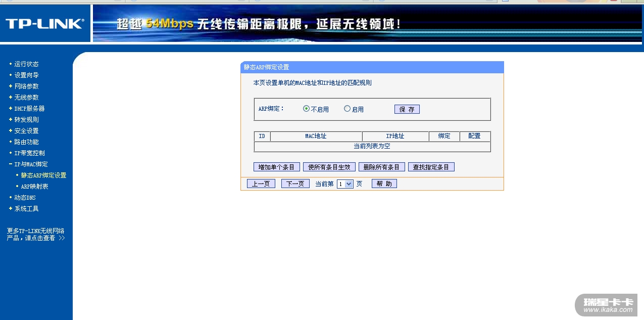The height and width of the screenshot is (320, 644).
Task: Click the 配置 column header
Action: 475,136
